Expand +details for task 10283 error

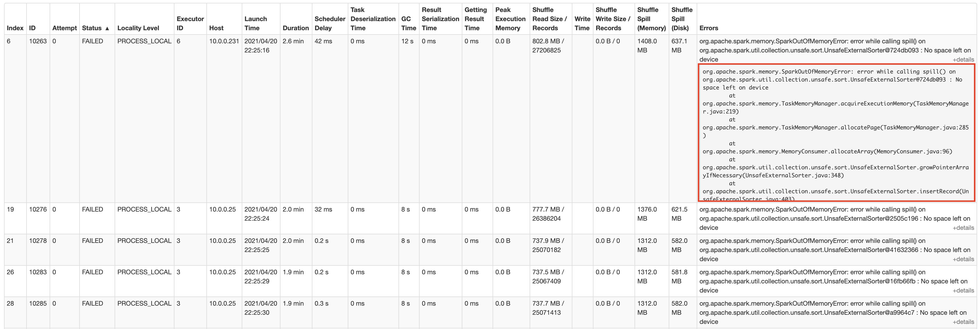[x=963, y=291]
